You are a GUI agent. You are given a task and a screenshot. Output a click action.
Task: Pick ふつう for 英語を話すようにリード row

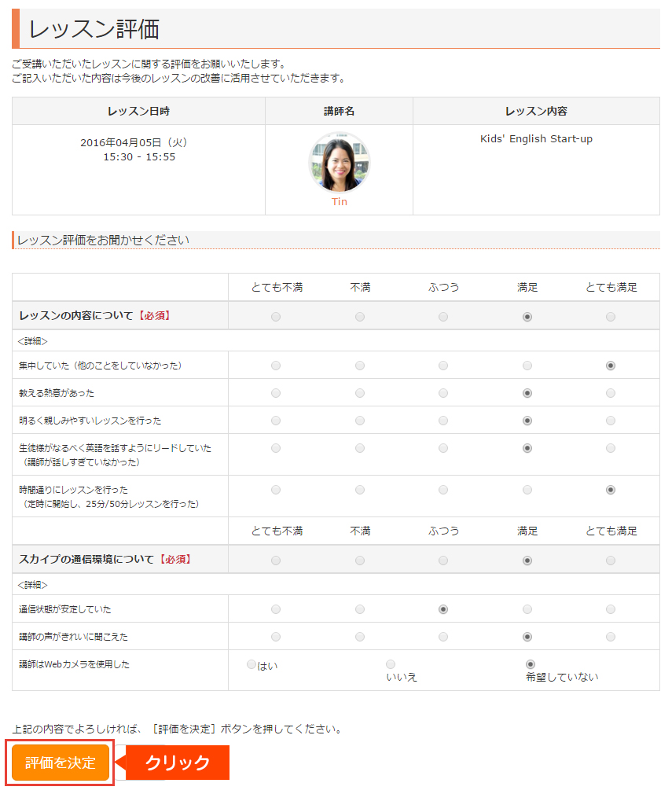[x=443, y=447]
